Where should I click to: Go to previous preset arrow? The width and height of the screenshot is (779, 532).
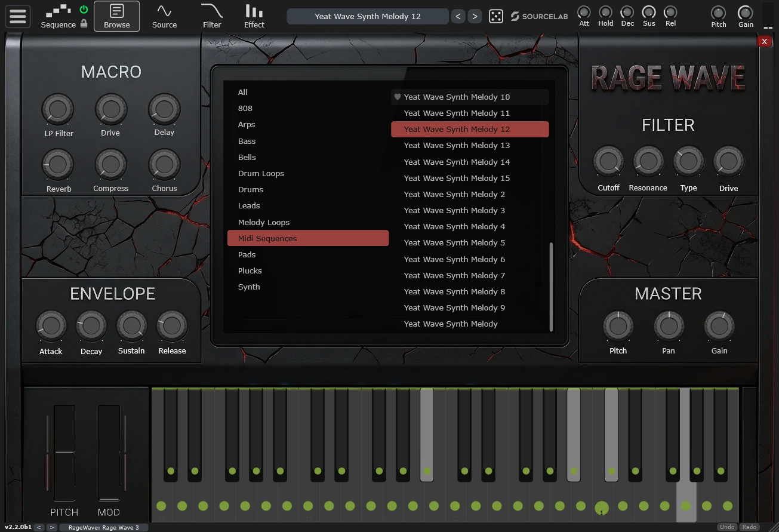click(x=458, y=16)
